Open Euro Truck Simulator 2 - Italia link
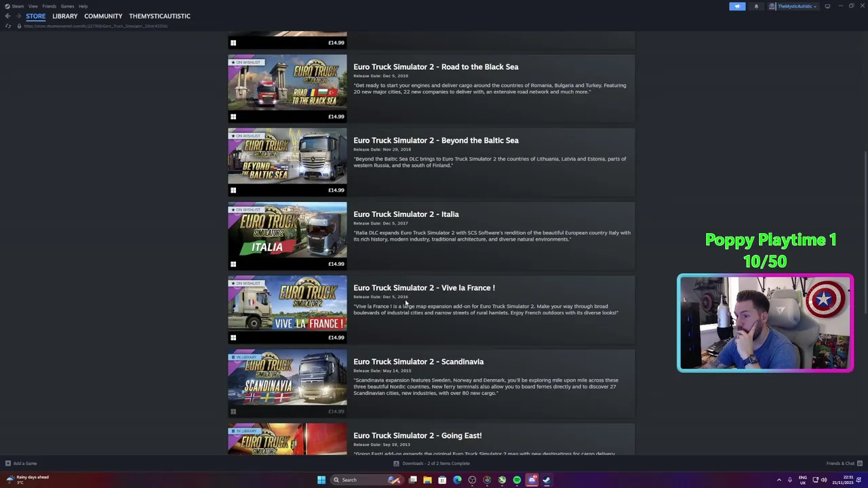868x488 pixels. pyautogui.click(x=406, y=214)
